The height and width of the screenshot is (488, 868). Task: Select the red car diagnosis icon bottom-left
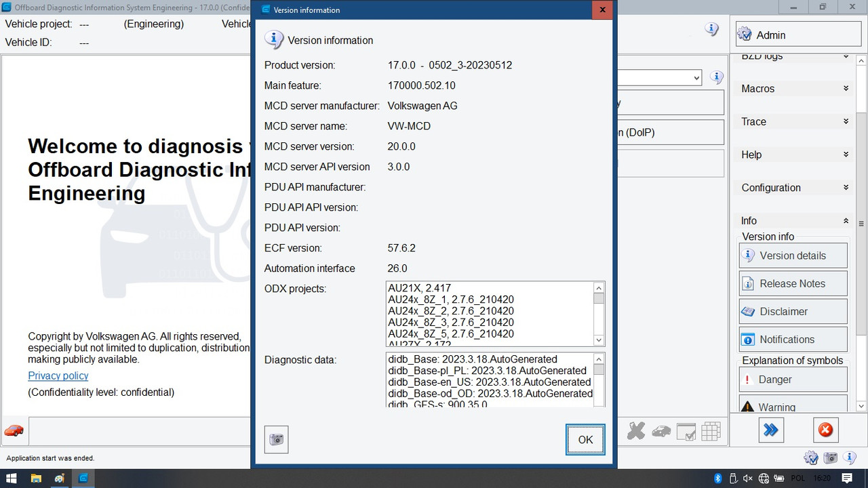click(14, 430)
